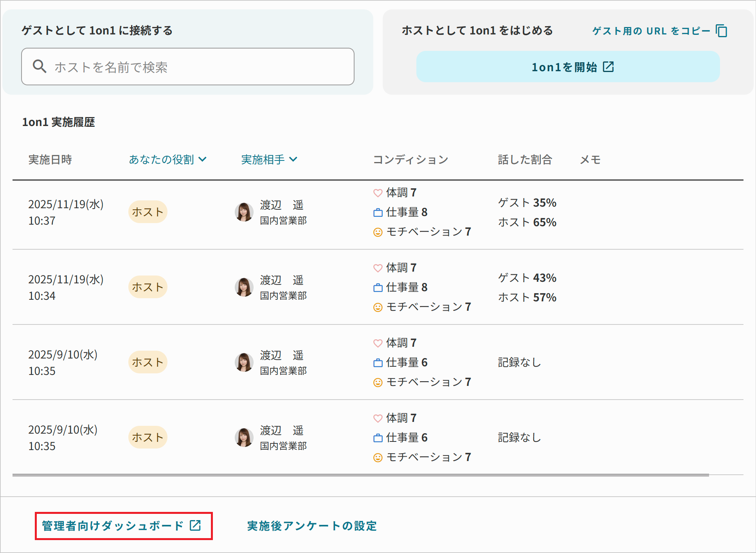Click the magnifier icon in host search
Viewport: 756px width, 553px height.
40,67
